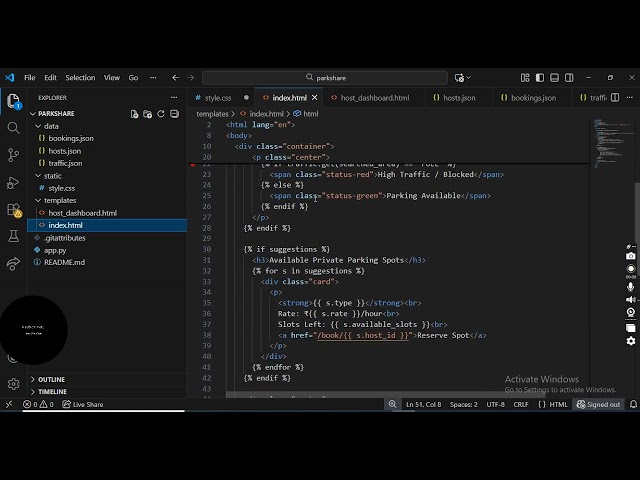Open the Run and Debug view

coord(13,182)
